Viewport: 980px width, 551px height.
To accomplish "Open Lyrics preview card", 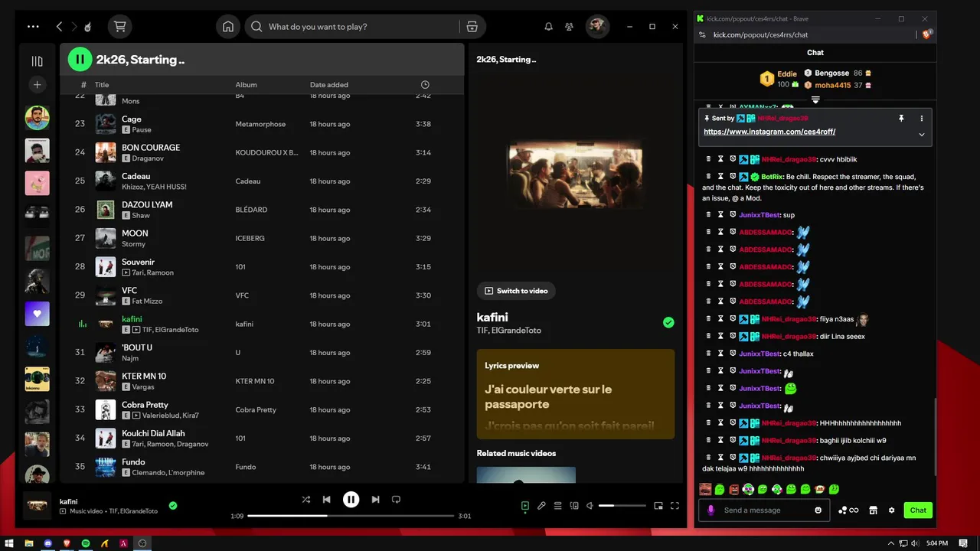I will tap(576, 394).
